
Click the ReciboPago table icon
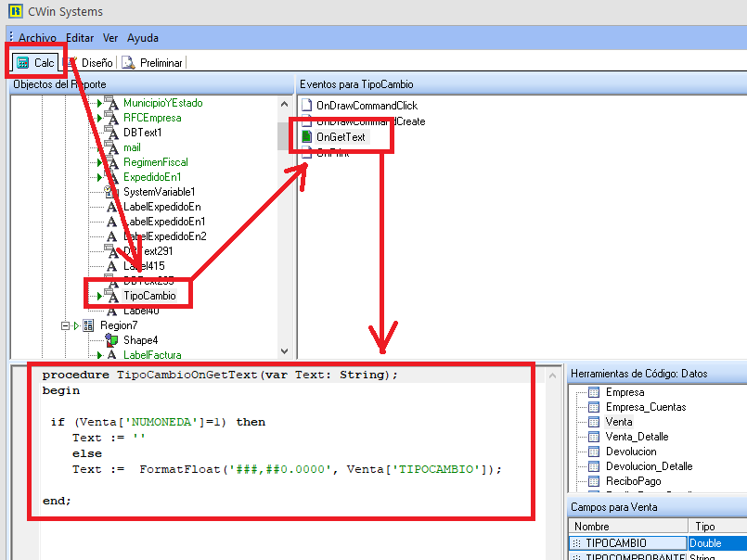coord(594,481)
